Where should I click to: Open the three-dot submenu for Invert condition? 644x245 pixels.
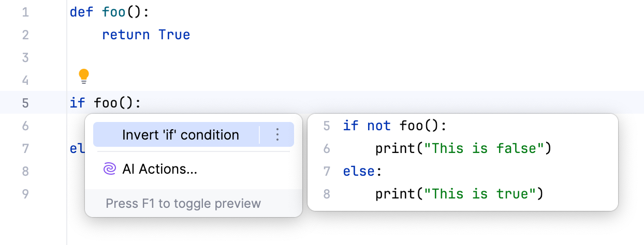click(x=277, y=135)
